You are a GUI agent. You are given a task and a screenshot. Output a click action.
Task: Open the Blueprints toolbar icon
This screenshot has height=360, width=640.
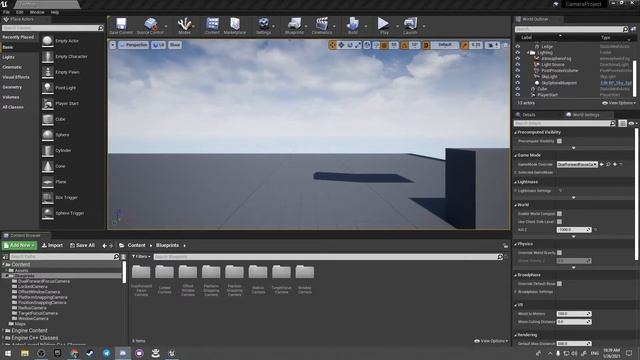[x=294, y=25]
